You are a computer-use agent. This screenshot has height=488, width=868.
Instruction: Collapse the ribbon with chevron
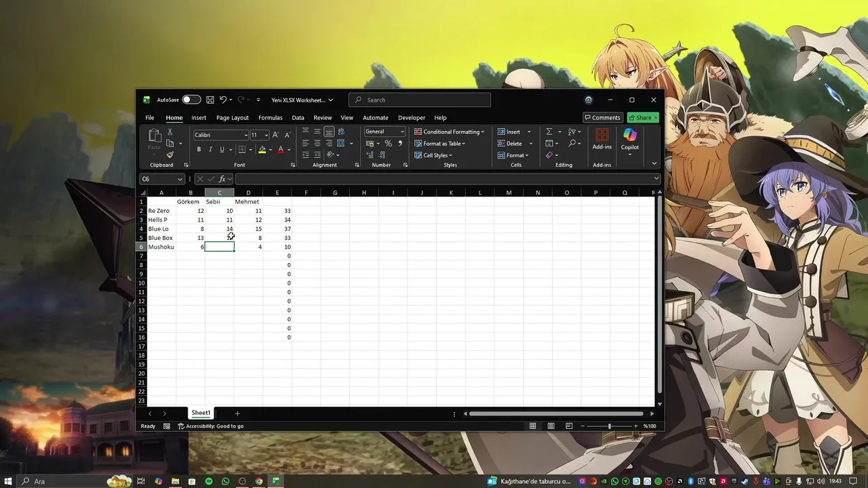click(x=654, y=163)
